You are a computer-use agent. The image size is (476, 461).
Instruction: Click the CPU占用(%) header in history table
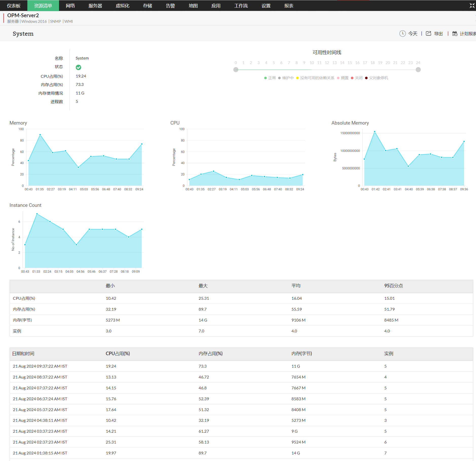[118, 354]
